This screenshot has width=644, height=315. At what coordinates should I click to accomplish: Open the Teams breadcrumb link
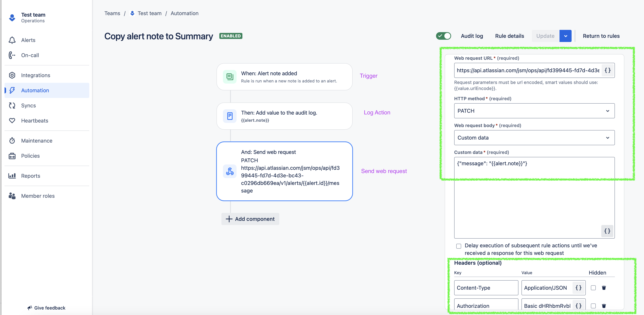(112, 13)
